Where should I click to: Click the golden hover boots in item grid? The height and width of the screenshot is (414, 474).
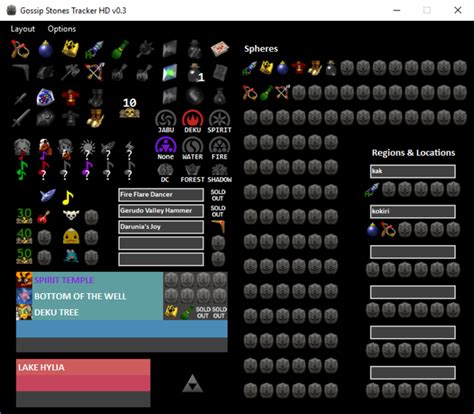(x=95, y=118)
